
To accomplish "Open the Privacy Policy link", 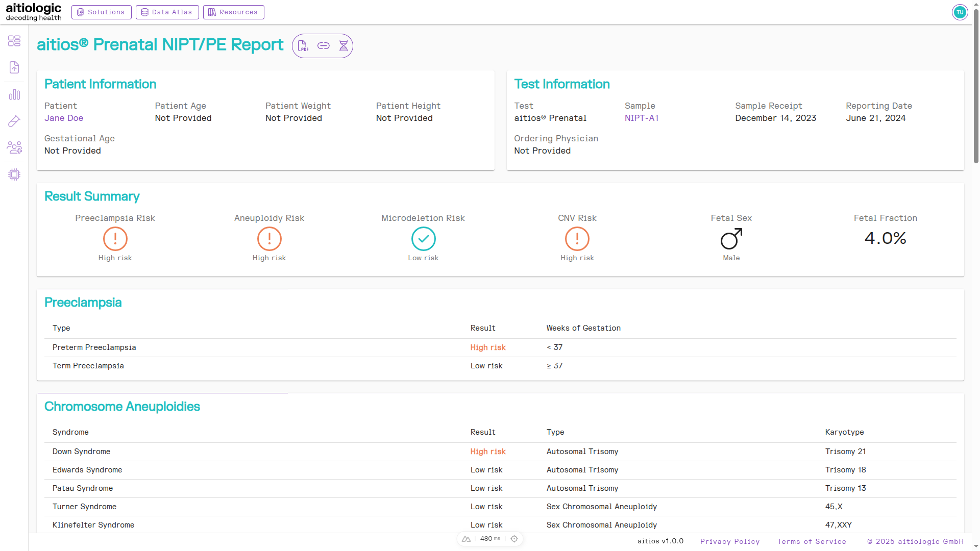I will pyautogui.click(x=729, y=541).
